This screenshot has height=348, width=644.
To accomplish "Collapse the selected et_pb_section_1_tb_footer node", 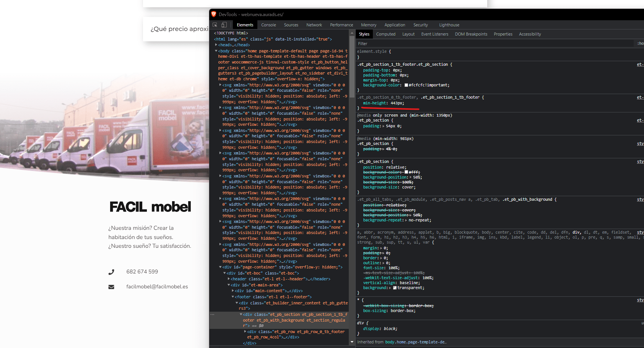I will (241, 314).
